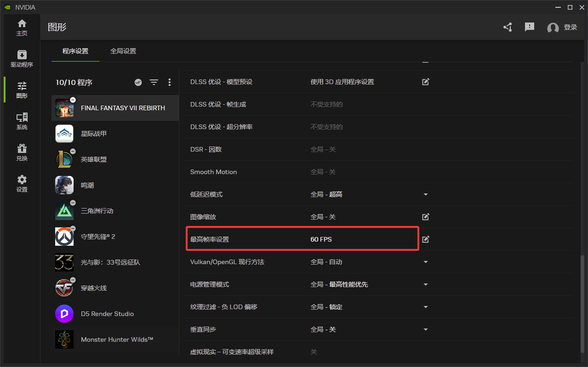Edit the 最高帧率设置 pencil icon
Screen dimensions: 588x367
(x=426, y=239)
